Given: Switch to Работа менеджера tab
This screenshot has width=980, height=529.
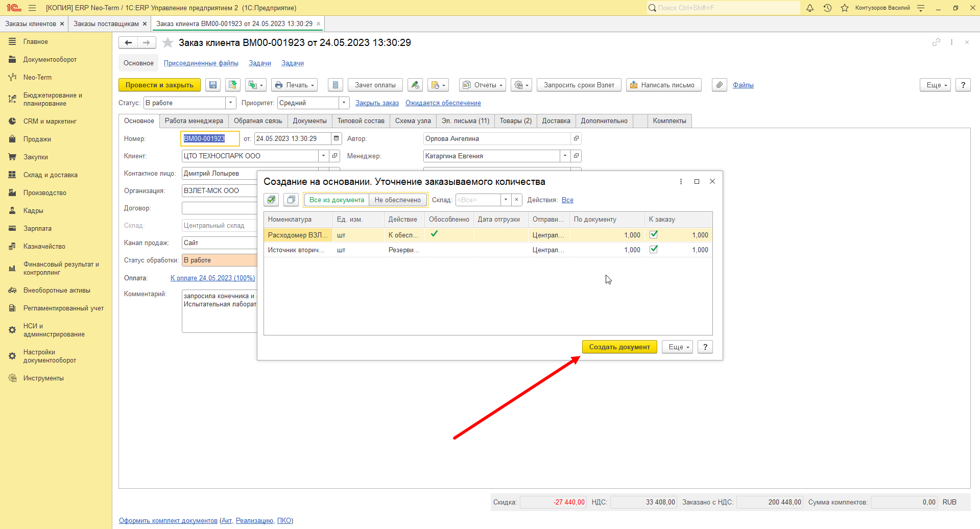Looking at the screenshot, I should pyautogui.click(x=194, y=121).
